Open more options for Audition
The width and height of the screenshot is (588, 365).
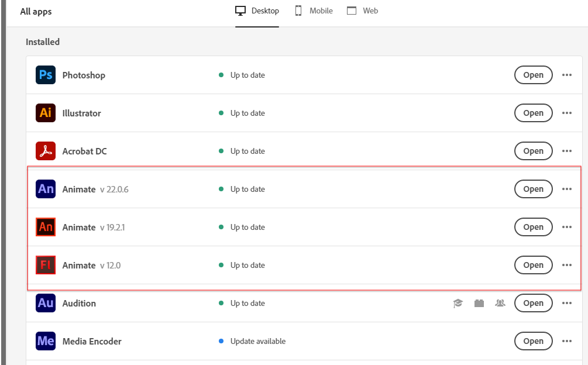click(x=566, y=303)
